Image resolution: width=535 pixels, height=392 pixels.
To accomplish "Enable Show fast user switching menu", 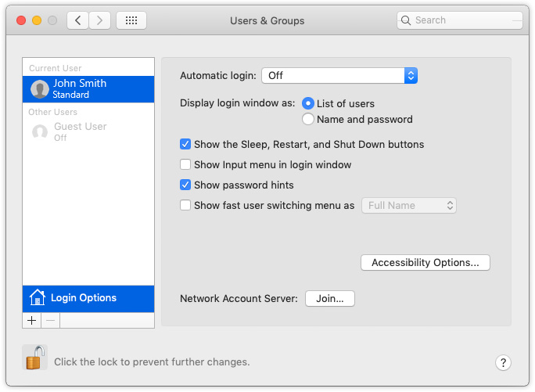I will pos(185,205).
